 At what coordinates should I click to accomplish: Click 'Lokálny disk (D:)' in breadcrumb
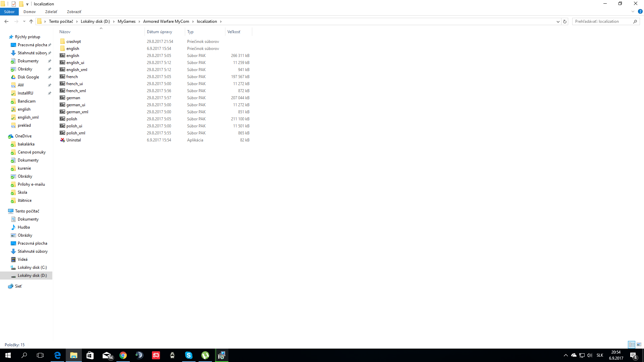pyautogui.click(x=95, y=21)
